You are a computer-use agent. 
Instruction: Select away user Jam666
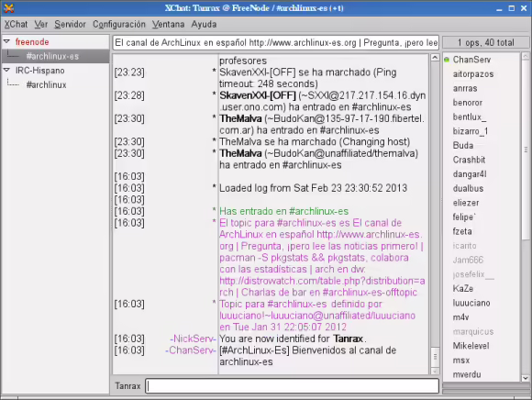coord(468,260)
